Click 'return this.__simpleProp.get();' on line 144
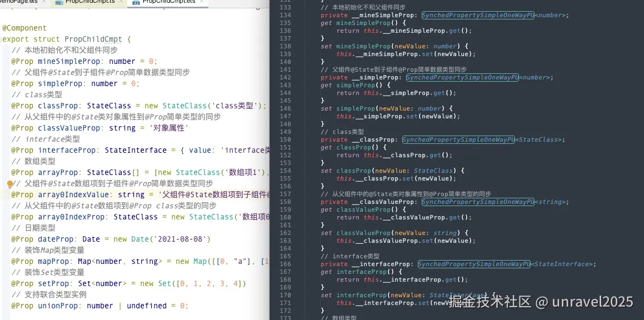Viewport: 644px width, 320px height. point(396,93)
